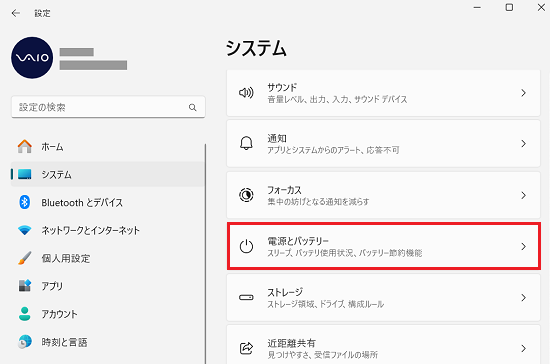Click the フォーカス focus icon
The width and height of the screenshot is (550, 364).
[x=246, y=195]
